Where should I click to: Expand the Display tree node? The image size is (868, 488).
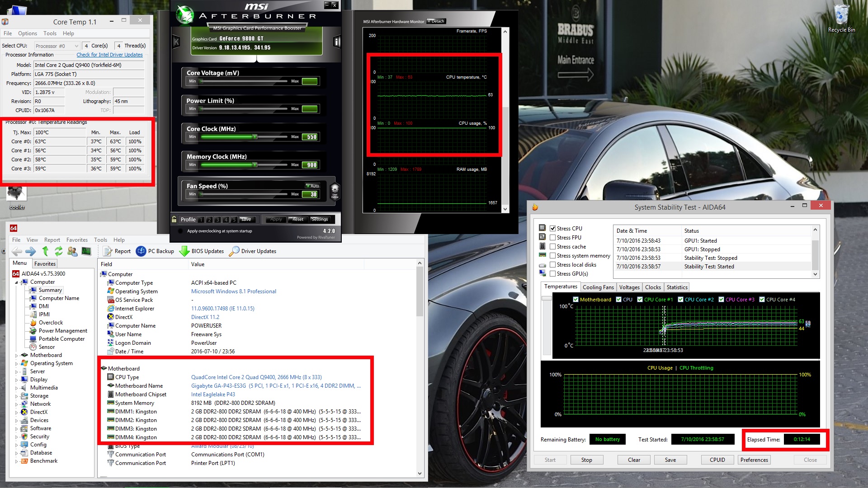(x=17, y=380)
